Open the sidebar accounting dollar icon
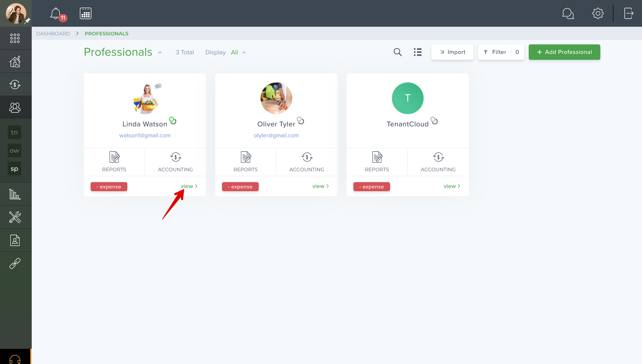 click(x=15, y=84)
